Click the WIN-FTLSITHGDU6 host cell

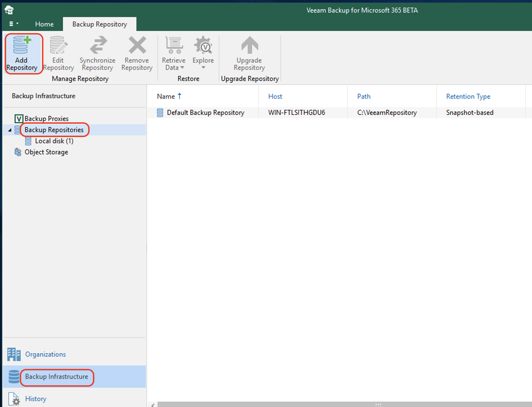coord(297,113)
